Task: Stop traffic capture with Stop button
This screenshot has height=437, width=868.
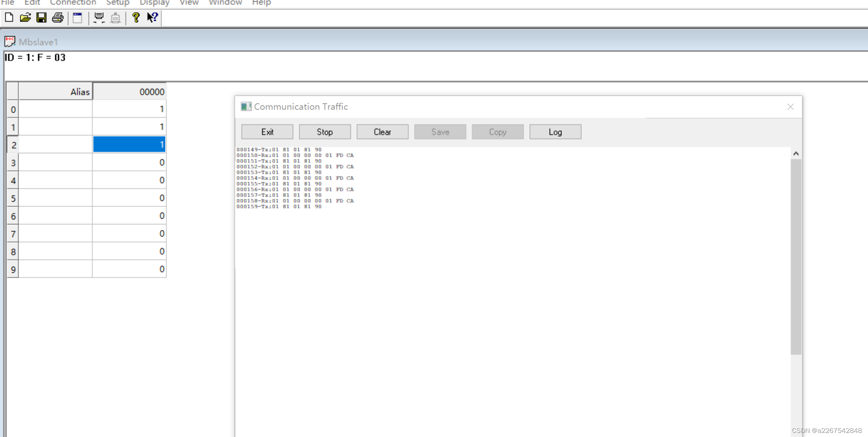Action: [325, 132]
